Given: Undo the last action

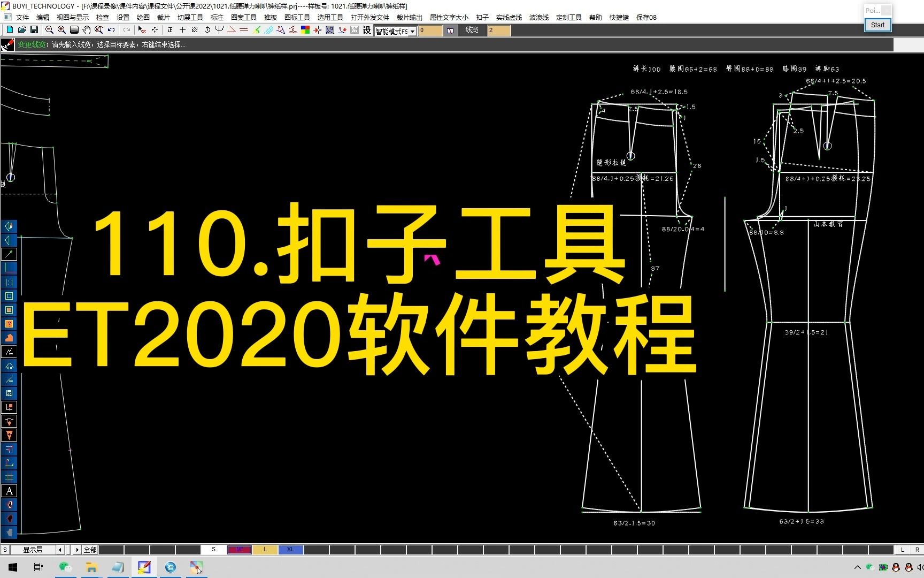Looking at the screenshot, I should (111, 30).
